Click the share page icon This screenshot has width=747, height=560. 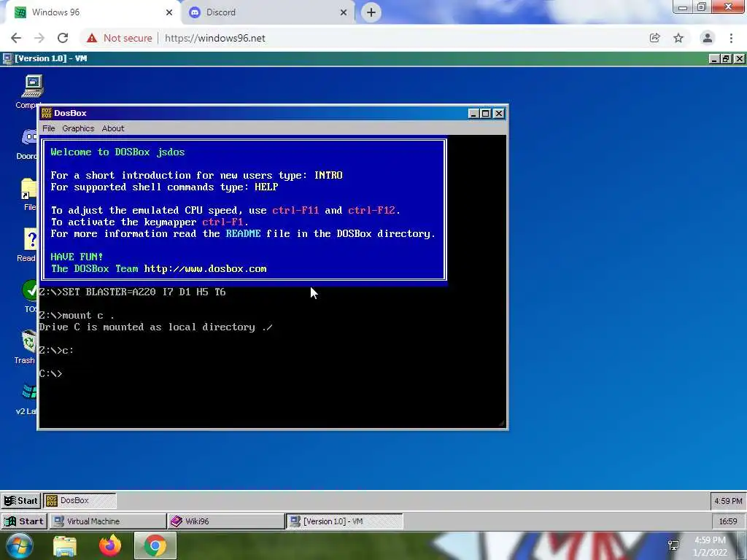tap(654, 38)
